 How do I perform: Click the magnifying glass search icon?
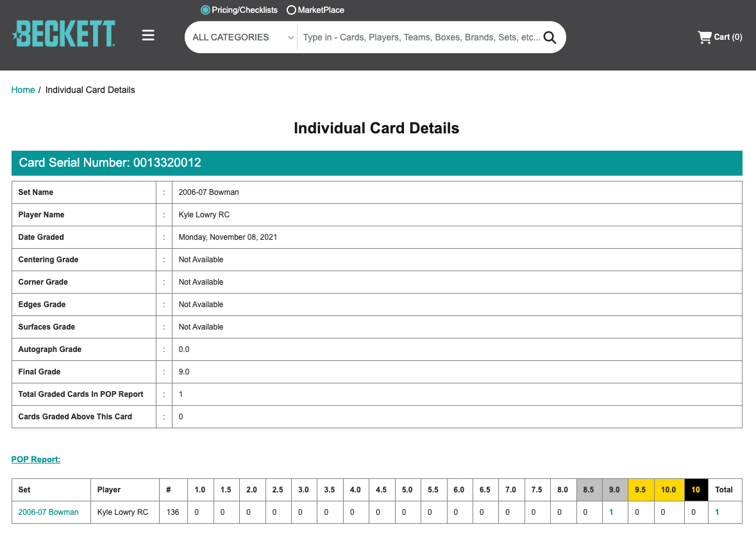[550, 37]
